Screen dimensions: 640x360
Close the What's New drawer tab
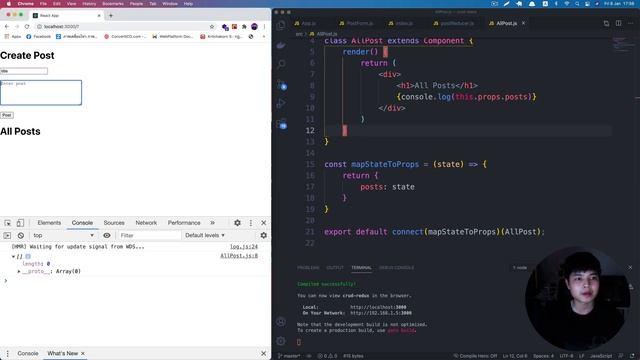pos(83,353)
